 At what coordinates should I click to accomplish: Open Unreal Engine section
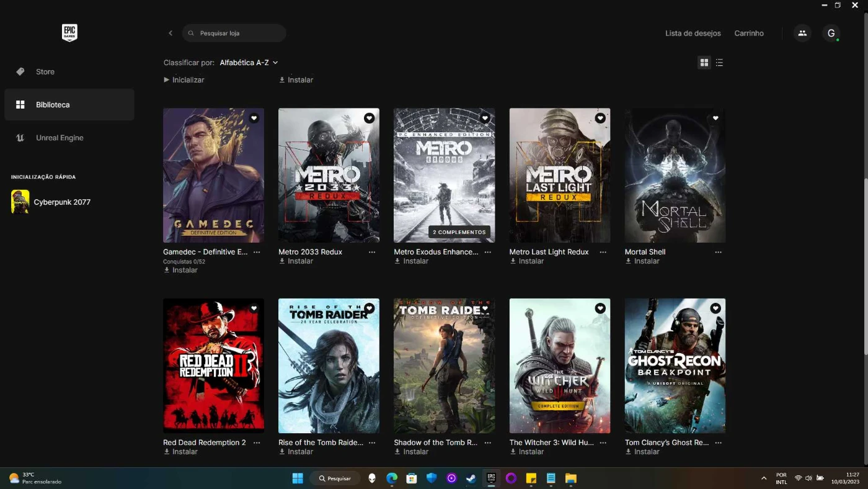coord(69,138)
